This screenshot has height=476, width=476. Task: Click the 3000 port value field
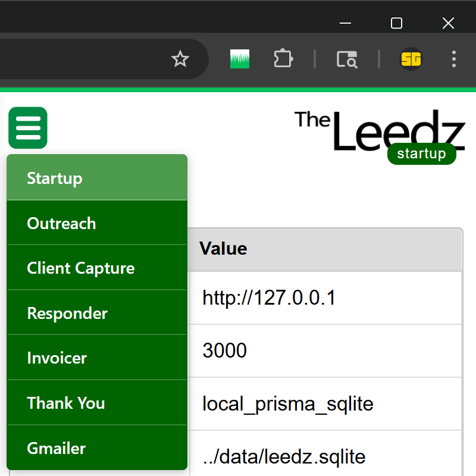pos(325,350)
